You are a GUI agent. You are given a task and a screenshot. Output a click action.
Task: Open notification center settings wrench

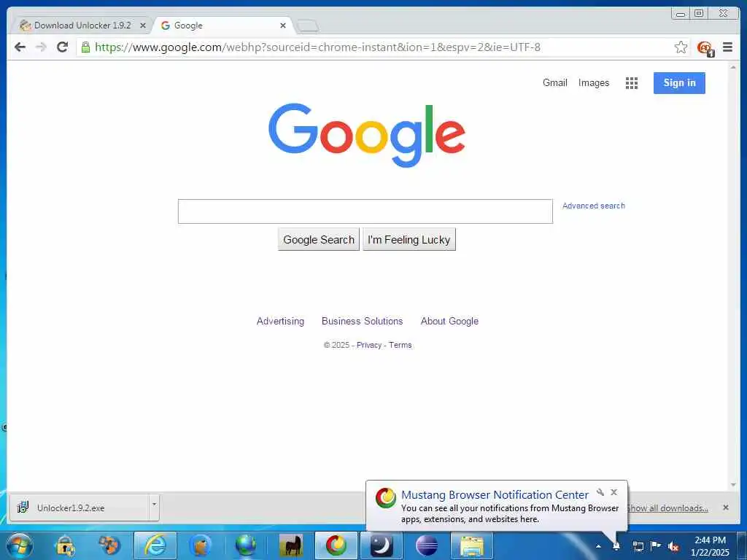pos(600,492)
